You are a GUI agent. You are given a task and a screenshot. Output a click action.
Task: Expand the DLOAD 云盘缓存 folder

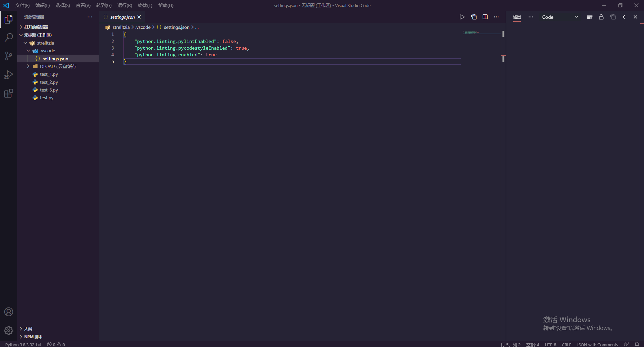pos(58,66)
